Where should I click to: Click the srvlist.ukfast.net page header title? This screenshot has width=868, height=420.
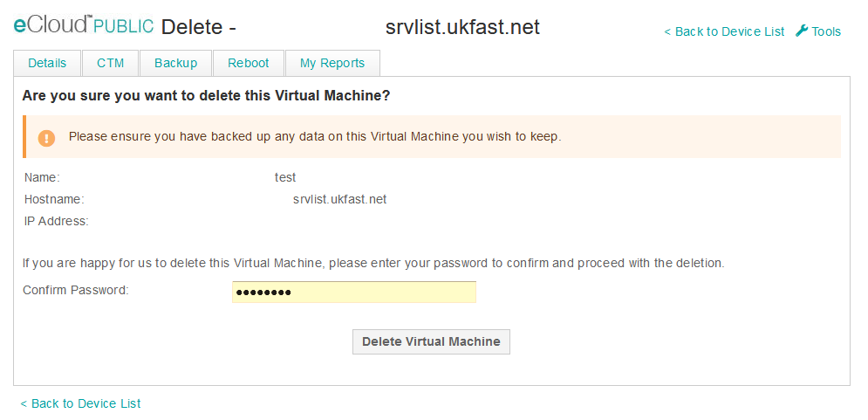point(462,27)
